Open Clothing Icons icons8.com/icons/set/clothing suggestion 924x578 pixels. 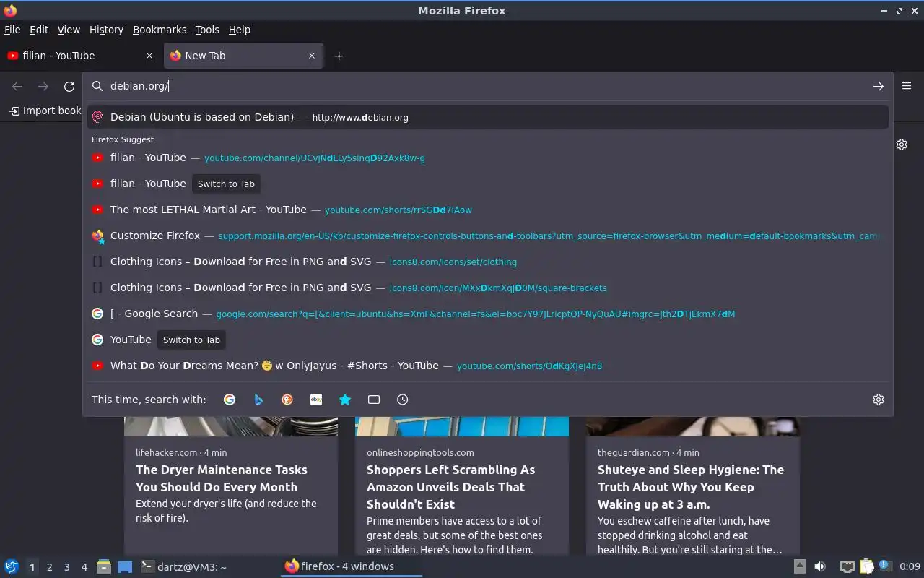coord(488,262)
